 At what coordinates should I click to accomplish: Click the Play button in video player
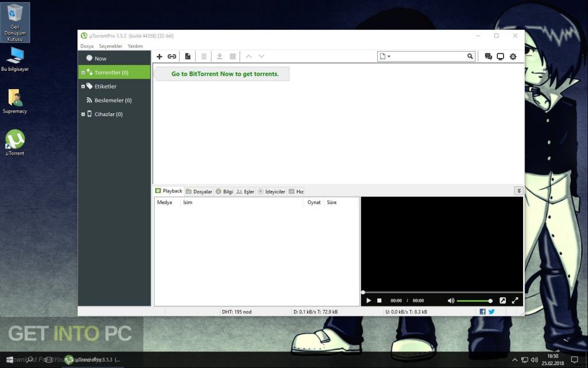click(x=369, y=300)
